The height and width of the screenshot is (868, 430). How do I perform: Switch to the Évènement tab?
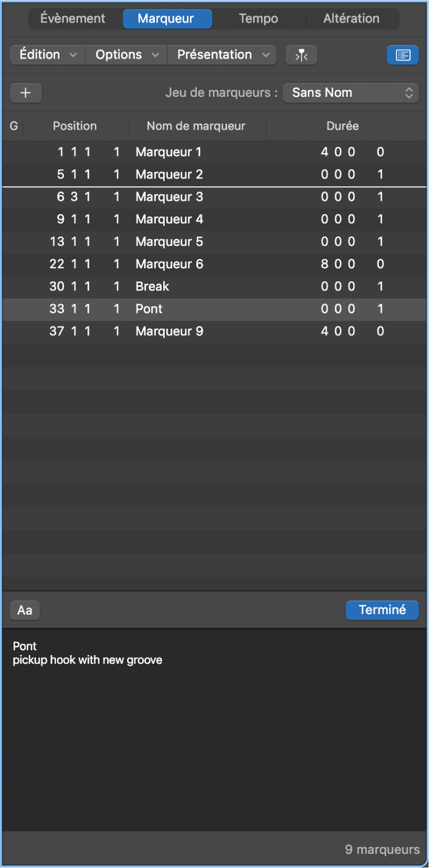73,18
